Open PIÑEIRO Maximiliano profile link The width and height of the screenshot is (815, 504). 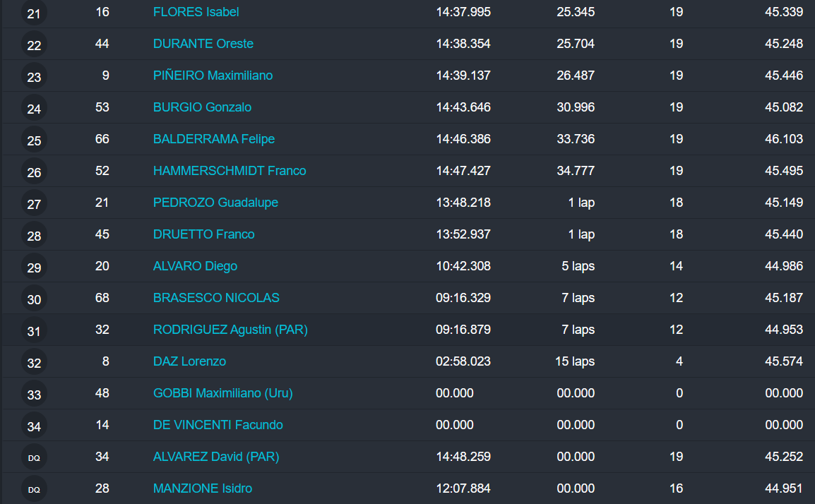pyautogui.click(x=213, y=76)
